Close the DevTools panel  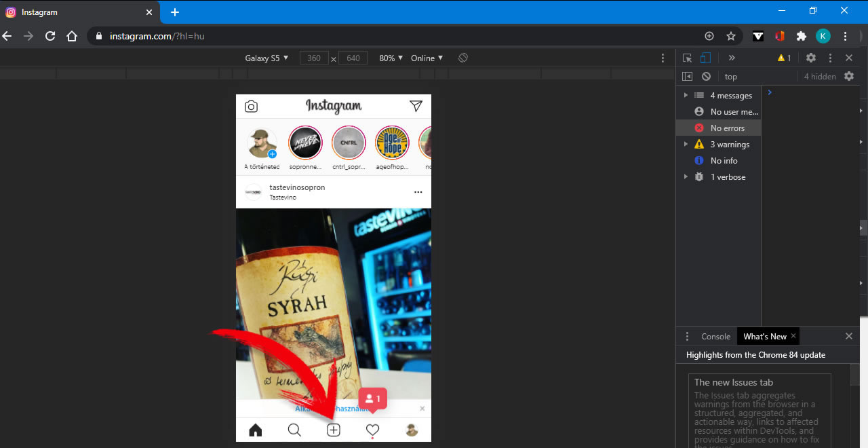(849, 58)
